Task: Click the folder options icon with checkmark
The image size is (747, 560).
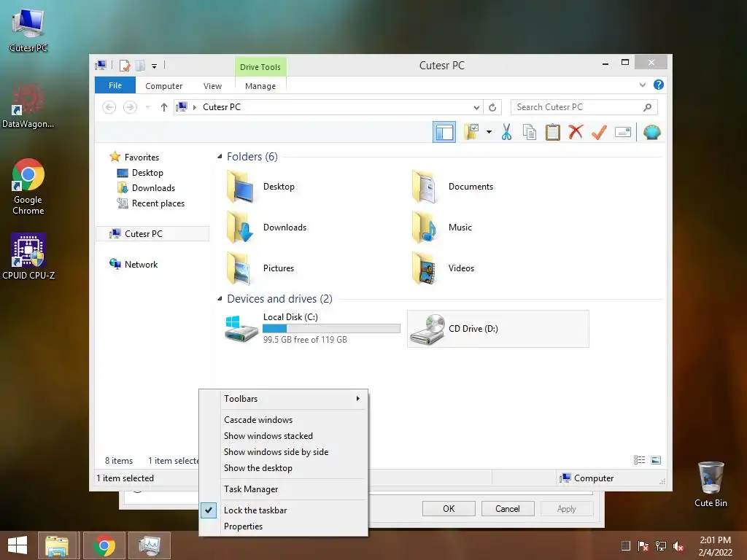Action: [471, 132]
